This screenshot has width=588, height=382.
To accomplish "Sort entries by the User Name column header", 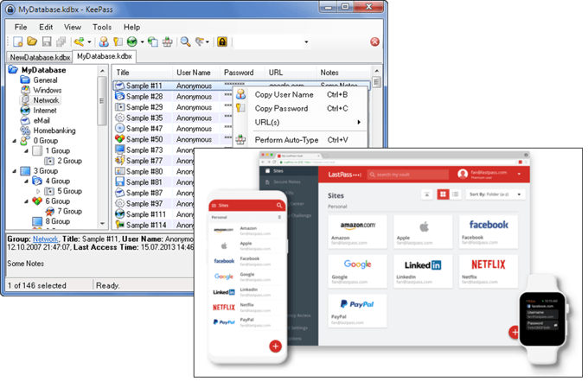I will coord(196,73).
